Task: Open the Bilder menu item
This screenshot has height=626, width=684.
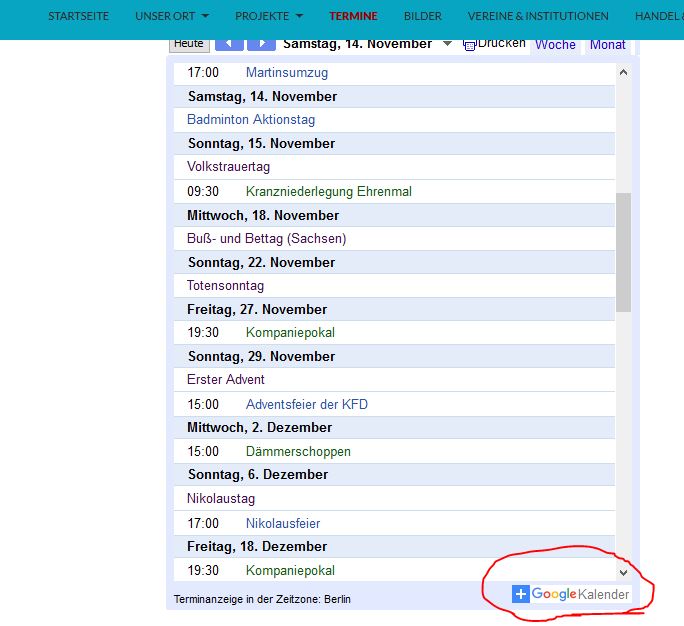Action: click(422, 16)
